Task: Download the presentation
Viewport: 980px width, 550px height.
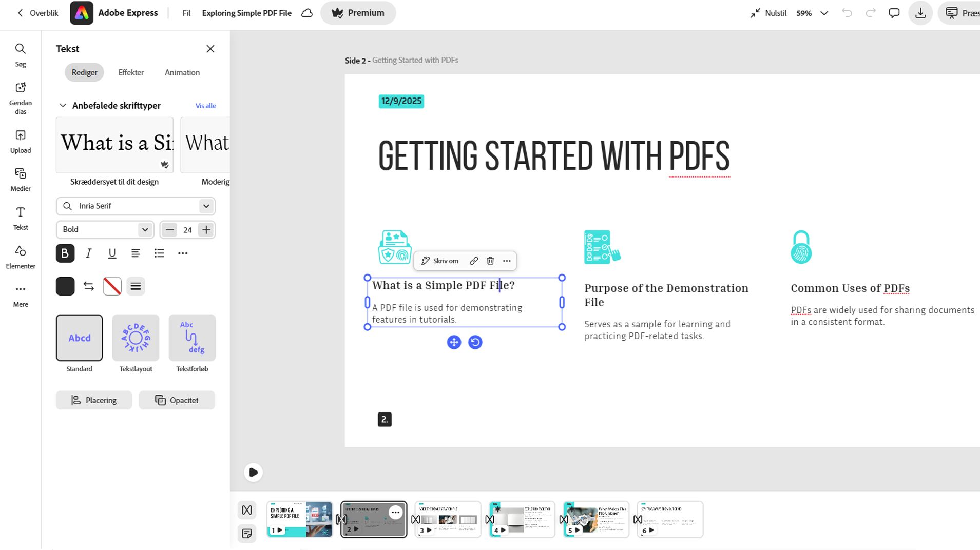Action: (920, 13)
